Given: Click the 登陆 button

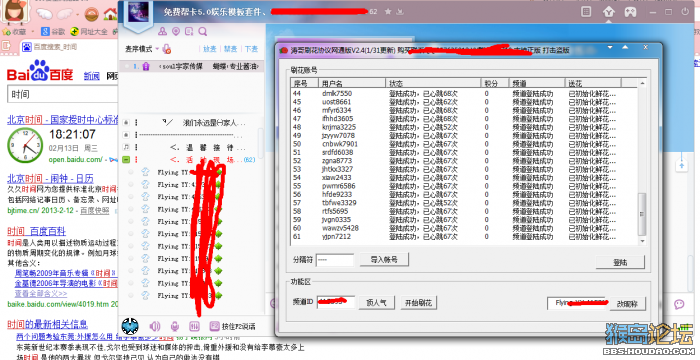Looking at the screenshot, I should tap(621, 262).
